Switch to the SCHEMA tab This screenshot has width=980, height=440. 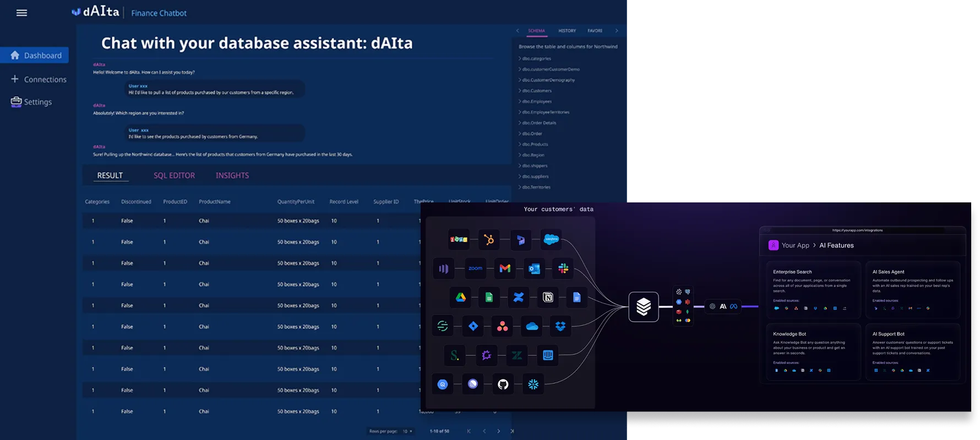tap(536, 31)
